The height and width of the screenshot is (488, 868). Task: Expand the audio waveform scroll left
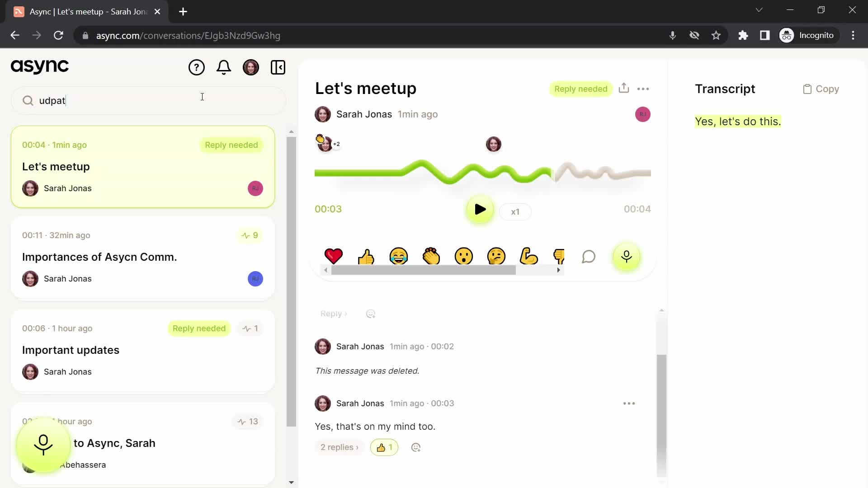tap(326, 271)
